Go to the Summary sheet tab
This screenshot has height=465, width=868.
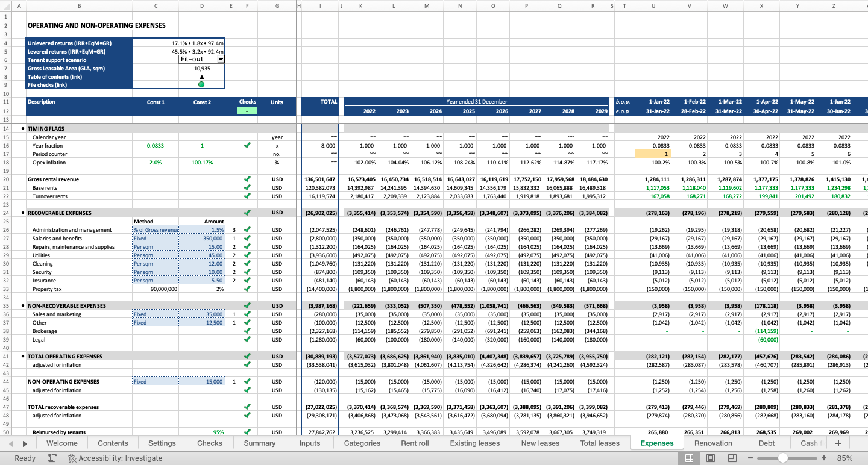pyautogui.click(x=260, y=443)
